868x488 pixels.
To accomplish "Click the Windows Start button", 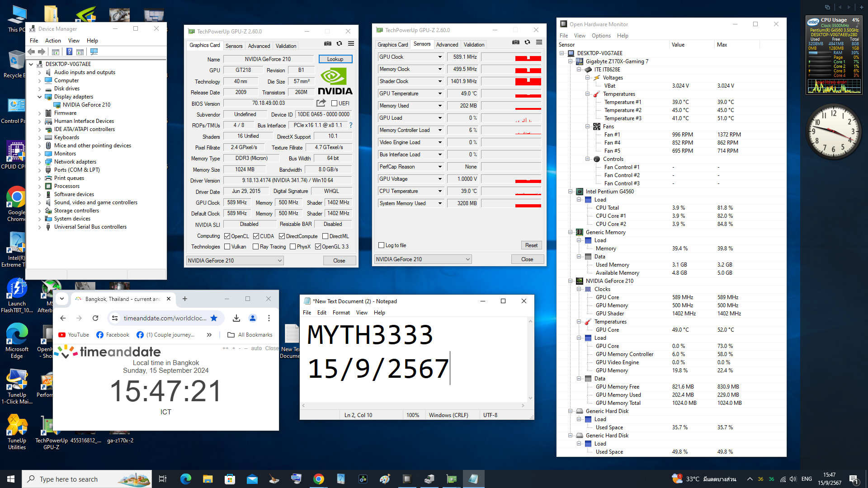I will (x=11, y=479).
